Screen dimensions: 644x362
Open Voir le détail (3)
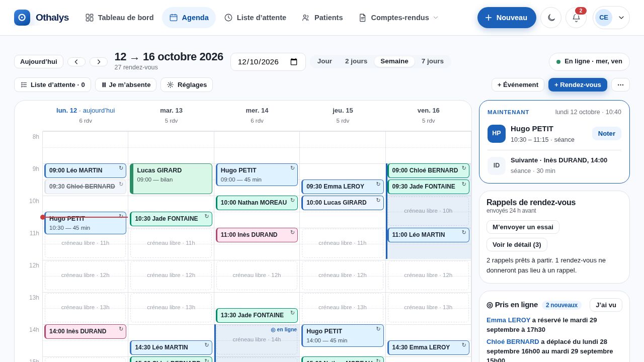517,244
